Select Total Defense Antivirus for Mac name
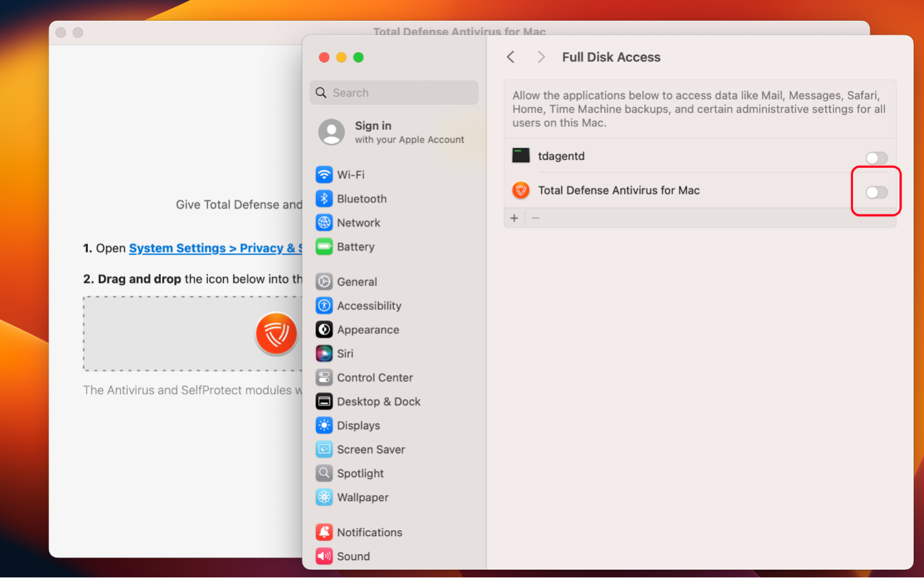This screenshot has width=924, height=580. pyautogui.click(x=619, y=190)
